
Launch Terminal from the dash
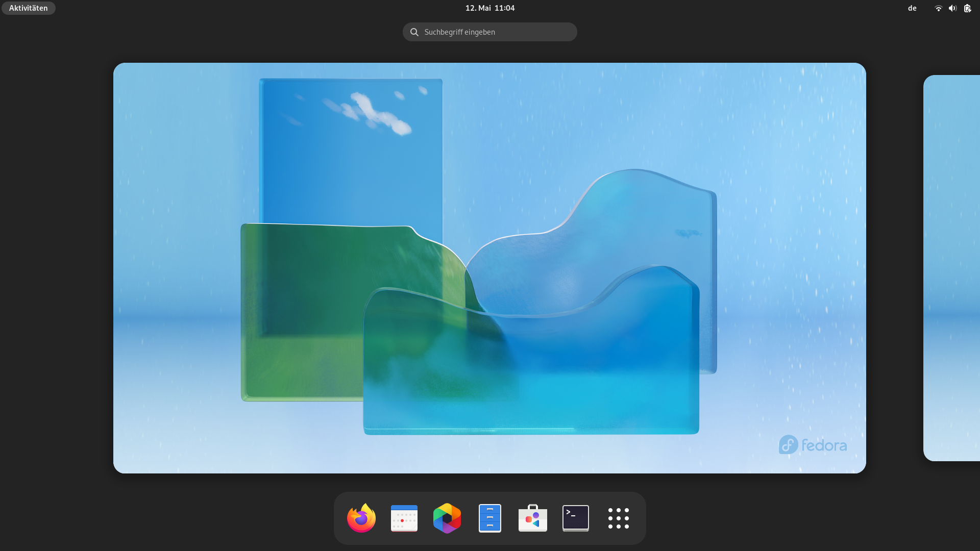pyautogui.click(x=576, y=518)
